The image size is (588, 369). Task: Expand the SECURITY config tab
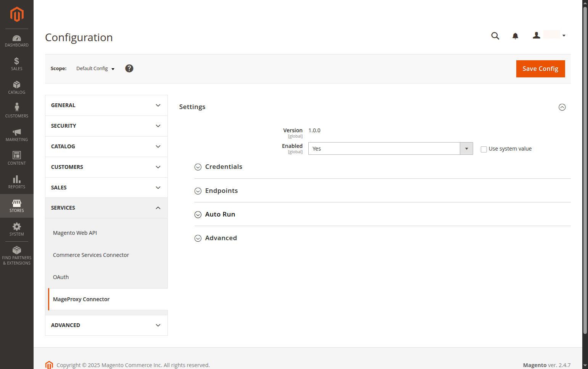pos(106,126)
